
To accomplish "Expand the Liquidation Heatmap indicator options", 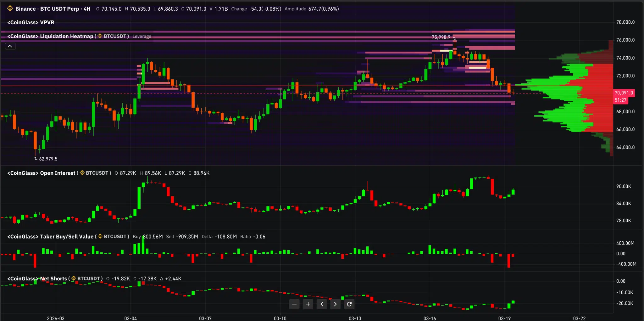I will tap(50, 36).
